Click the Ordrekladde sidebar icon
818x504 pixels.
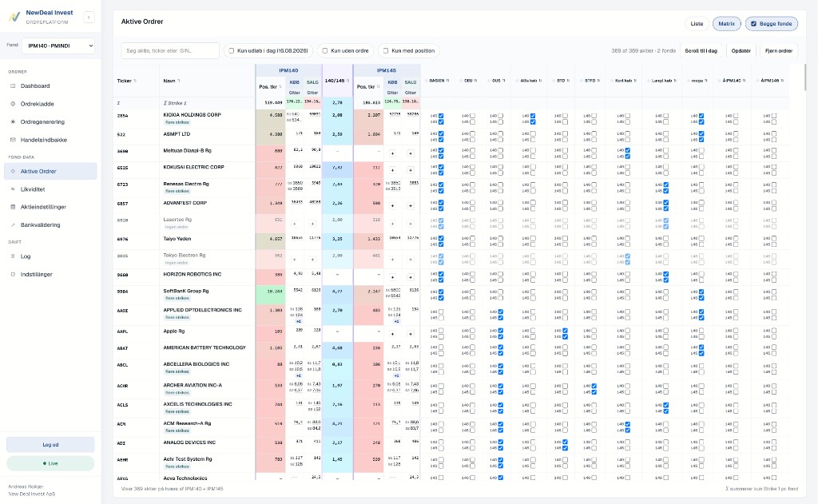tap(13, 104)
